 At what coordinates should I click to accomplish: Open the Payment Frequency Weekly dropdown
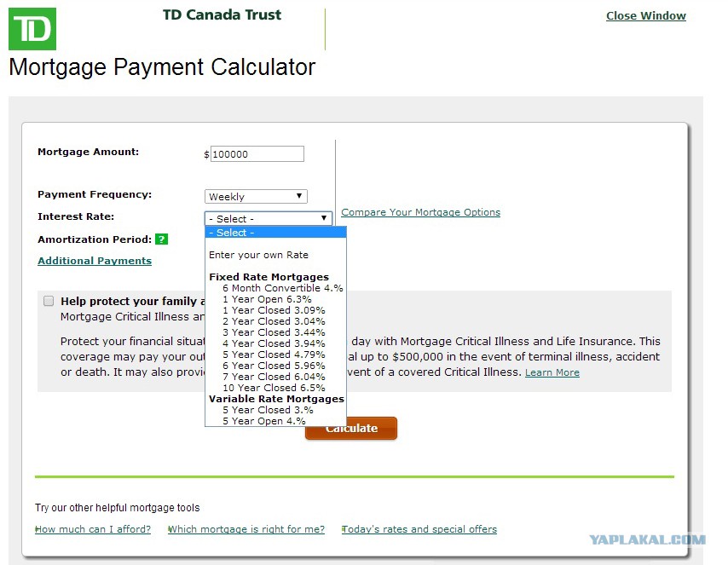coord(256,196)
